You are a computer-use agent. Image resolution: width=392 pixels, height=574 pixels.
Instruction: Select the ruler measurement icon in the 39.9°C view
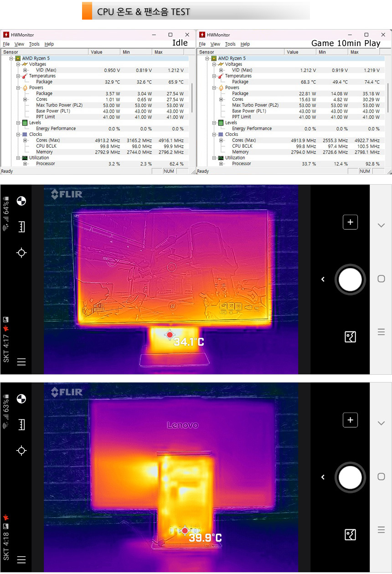tap(21, 425)
